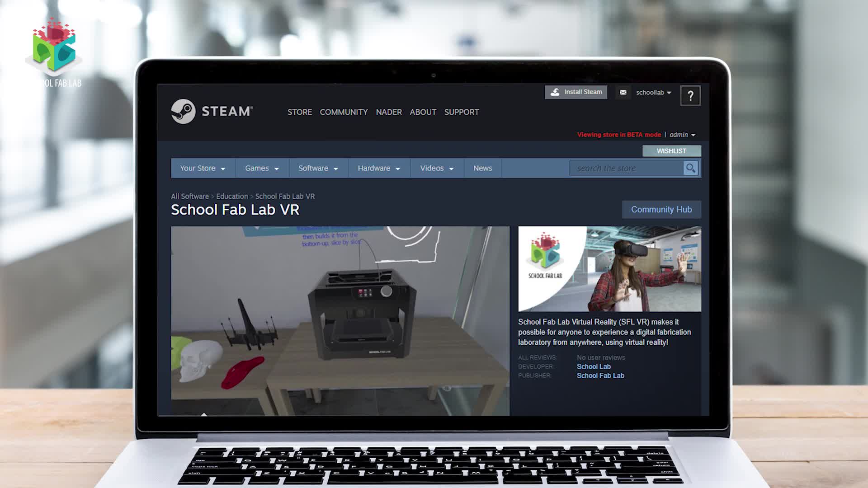868x488 pixels.
Task: Click the question mark help icon
Action: [690, 96]
